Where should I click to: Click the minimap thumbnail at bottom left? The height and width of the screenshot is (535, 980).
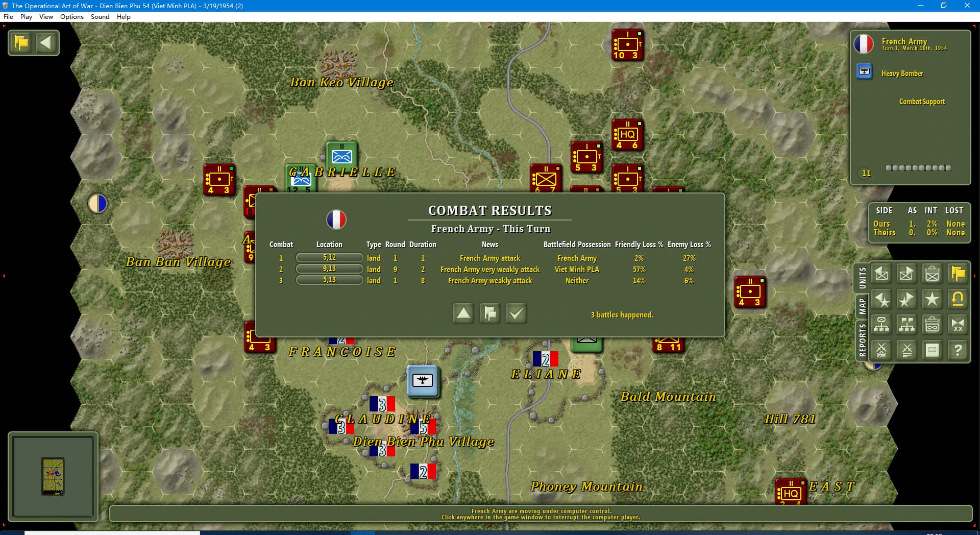click(53, 476)
